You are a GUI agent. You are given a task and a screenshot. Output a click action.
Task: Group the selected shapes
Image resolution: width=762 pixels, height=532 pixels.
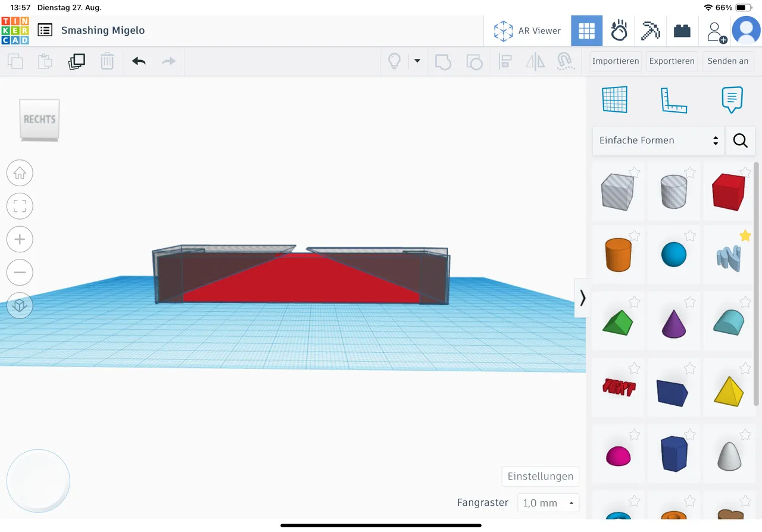[443, 61]
